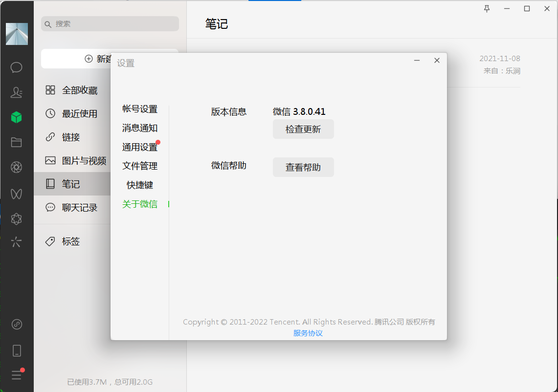Click the profile avatar picture
Viewport: 558px width, 392px height.
17,34
